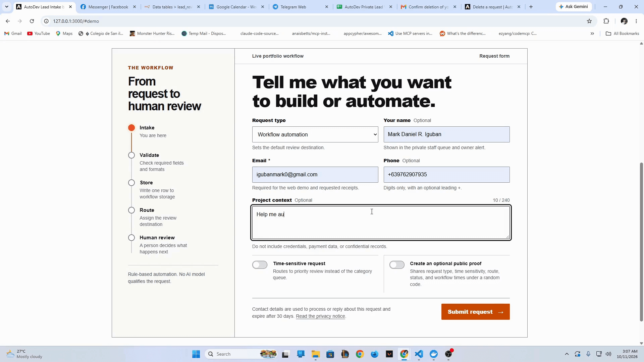Open Gmail bookmark

click(x=13, y=34)
